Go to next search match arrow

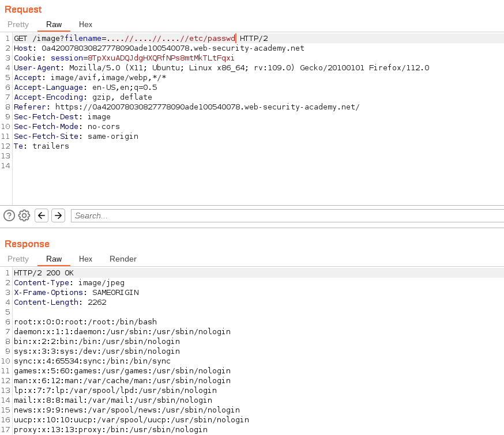[x=58, y=215]
